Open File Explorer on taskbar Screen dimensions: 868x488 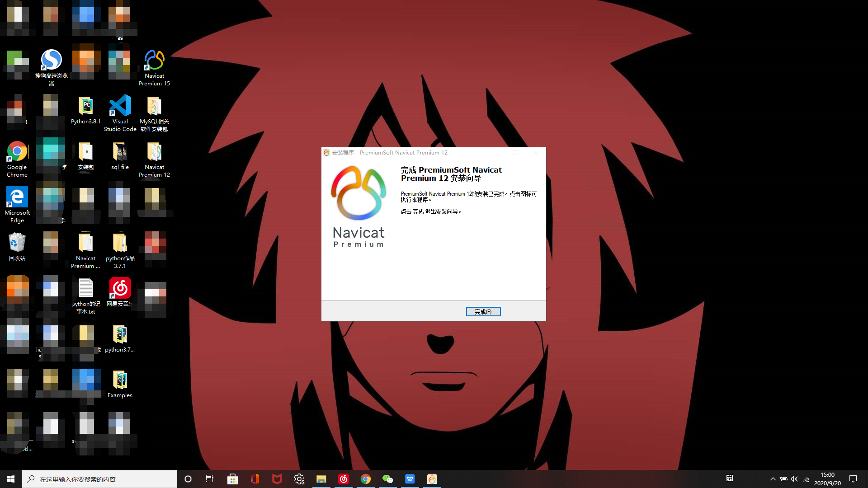tap(321, 479)
